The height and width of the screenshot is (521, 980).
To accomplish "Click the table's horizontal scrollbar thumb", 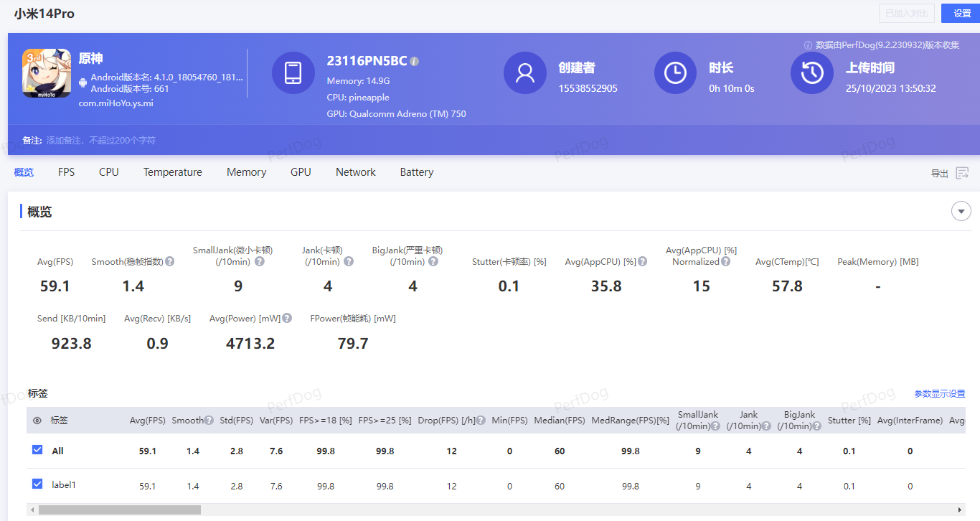I will pos(120,510).
